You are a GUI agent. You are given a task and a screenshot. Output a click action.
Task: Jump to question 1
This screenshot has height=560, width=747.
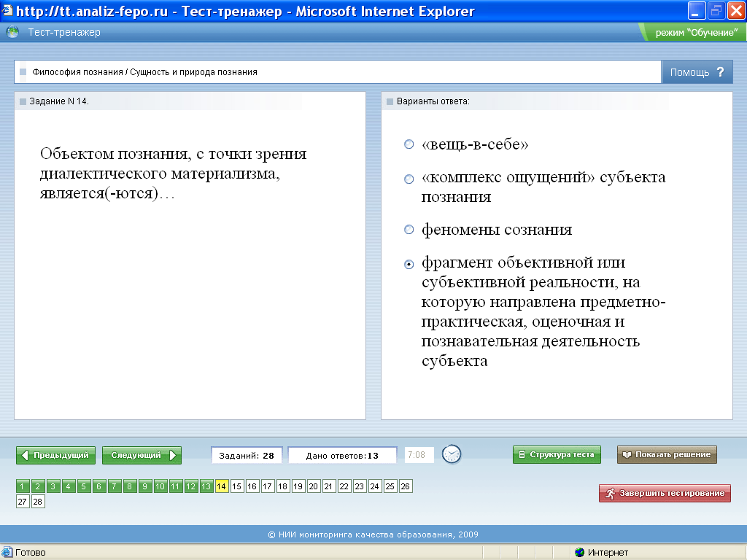coord(23,486)
